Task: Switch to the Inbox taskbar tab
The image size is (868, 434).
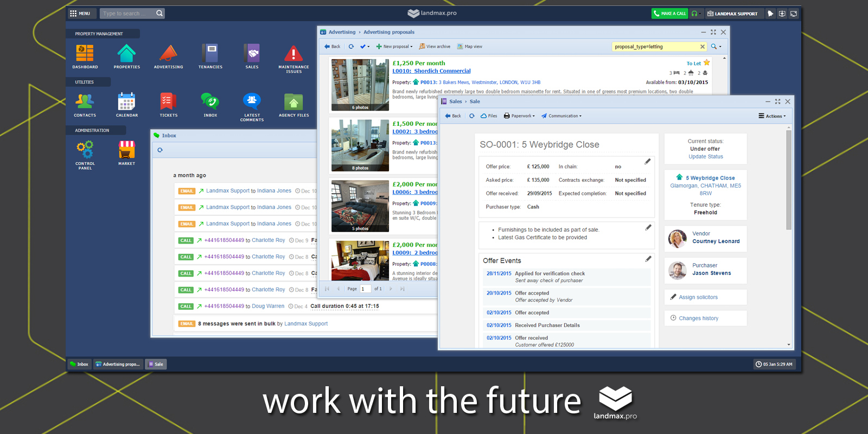Action: click(x=79, y=365)
